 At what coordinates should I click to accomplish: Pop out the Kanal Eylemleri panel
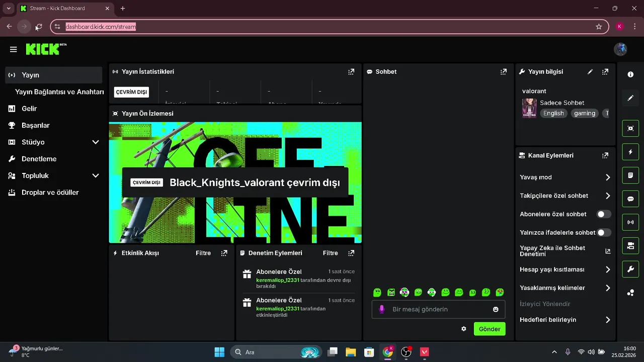click(x=605, y=155)
